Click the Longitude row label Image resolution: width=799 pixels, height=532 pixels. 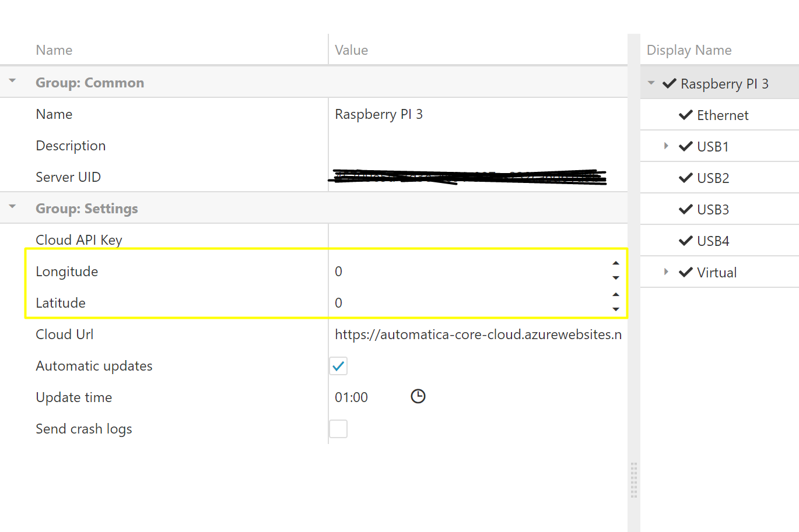click(67, 272)
